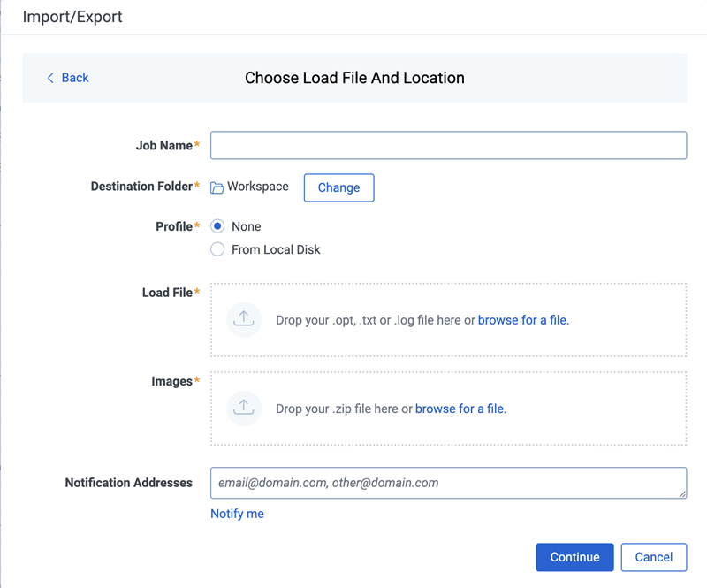Click the back chevron arrow
The height and width of the screenshot is (588, 707).
point(50,78)
